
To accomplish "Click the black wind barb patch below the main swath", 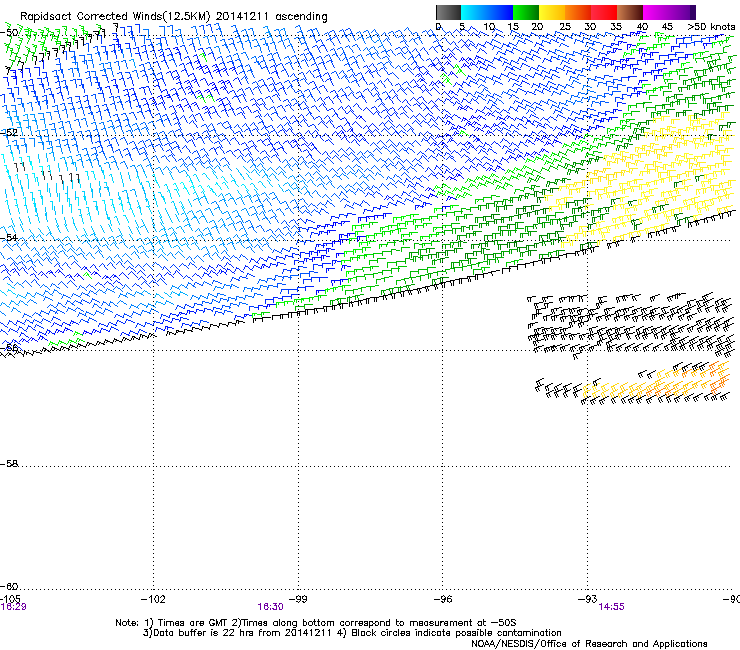I will 631,325.
